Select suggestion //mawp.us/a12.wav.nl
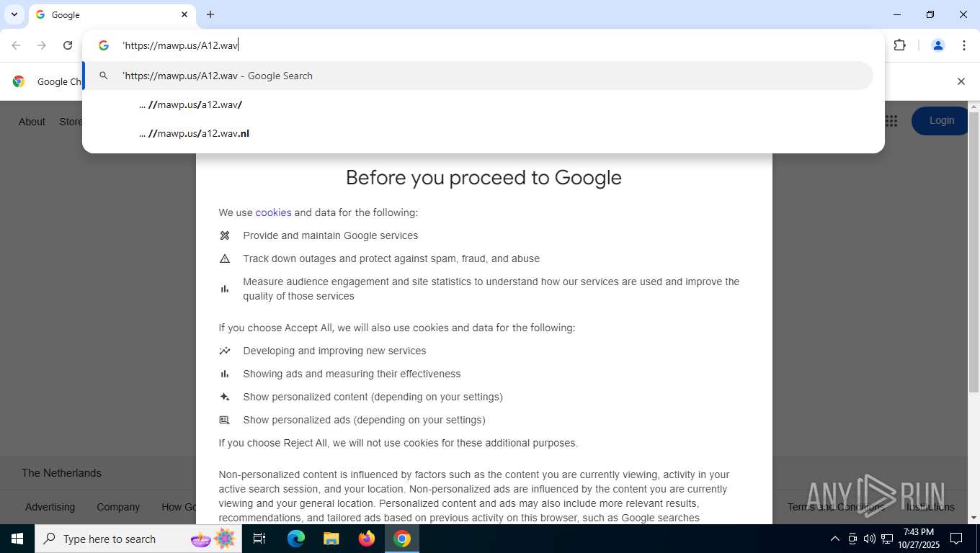The image size is (980, 553). 478,133
